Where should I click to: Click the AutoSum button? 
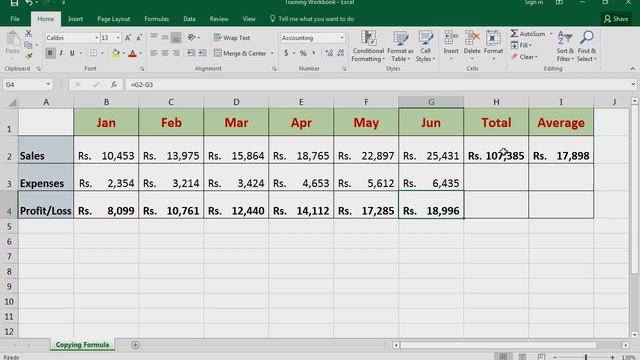point(528,33)
